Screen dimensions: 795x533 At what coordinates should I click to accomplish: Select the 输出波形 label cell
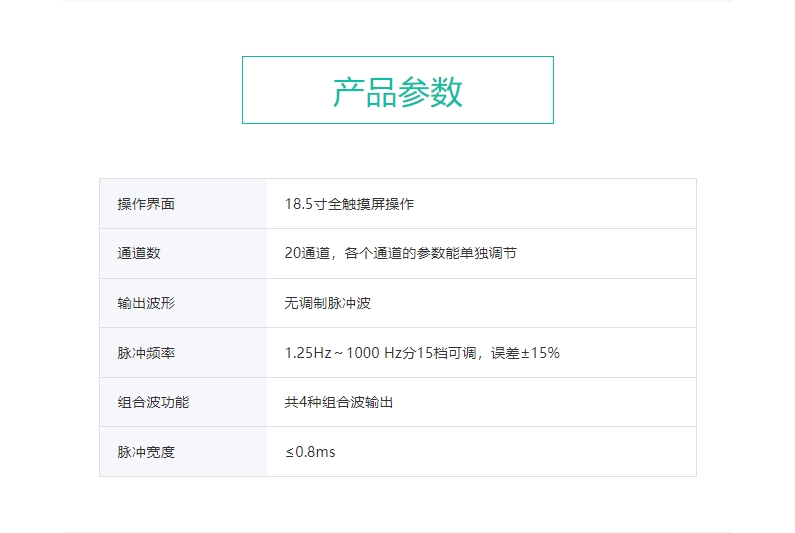coord(183,303)
